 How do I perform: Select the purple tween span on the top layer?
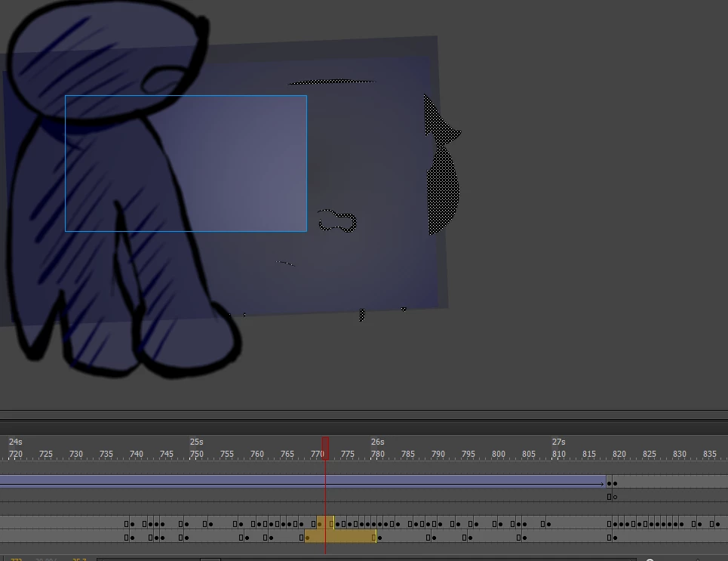coord(303,481)
